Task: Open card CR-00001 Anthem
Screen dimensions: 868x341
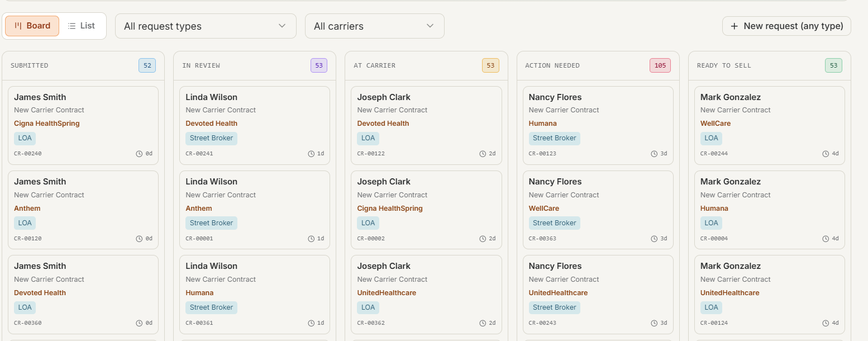Action: 255,210
